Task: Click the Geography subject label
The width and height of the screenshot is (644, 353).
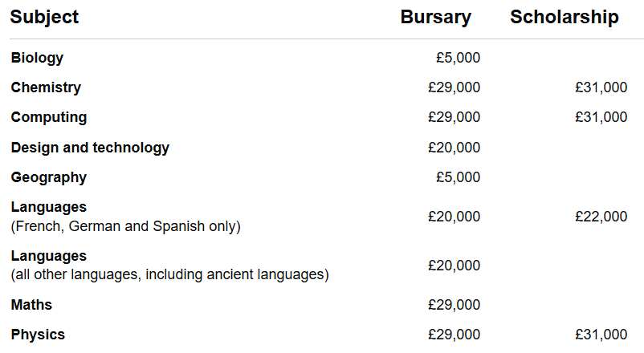Action: click(x=49, y=177)
